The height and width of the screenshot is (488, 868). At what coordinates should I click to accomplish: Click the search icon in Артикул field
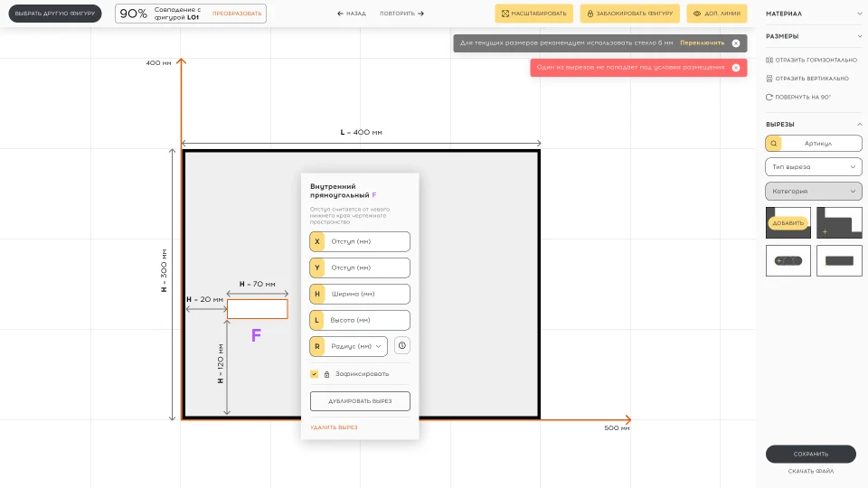(773, 144)
